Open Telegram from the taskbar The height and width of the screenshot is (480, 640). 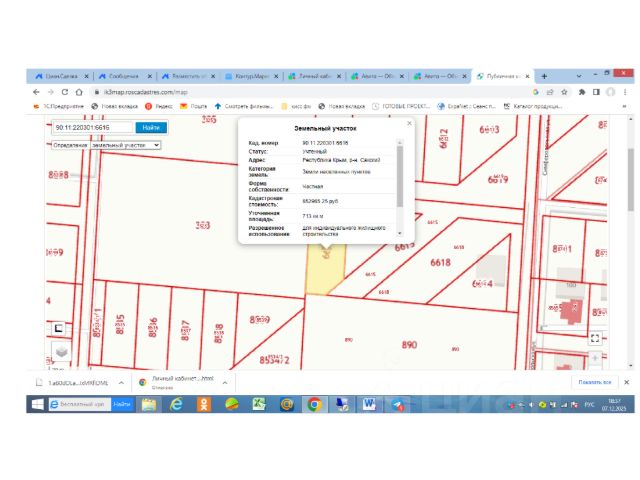click(x=397, y=404)
